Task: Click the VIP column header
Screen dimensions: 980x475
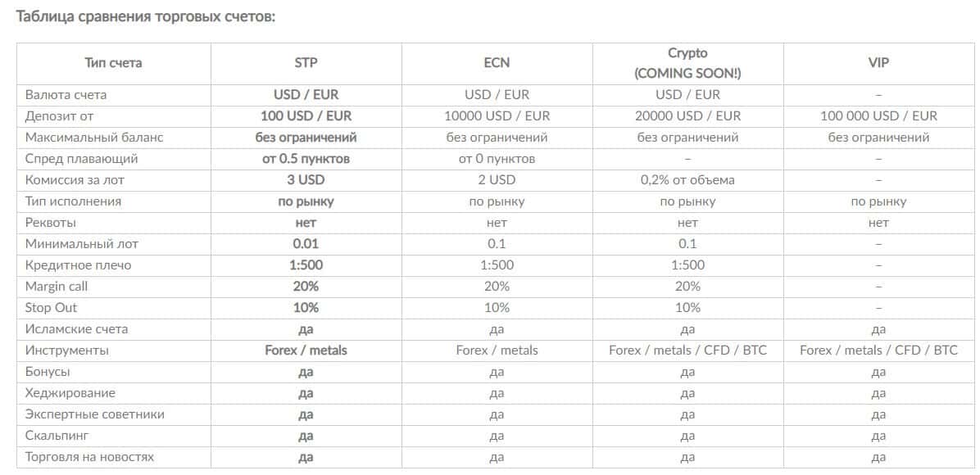Action: 878,62
